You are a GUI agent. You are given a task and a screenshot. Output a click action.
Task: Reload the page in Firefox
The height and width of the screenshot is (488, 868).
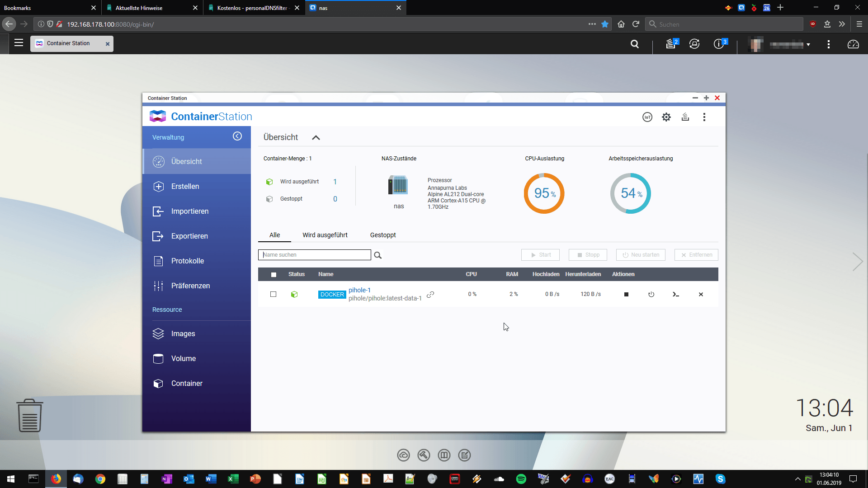pos(636,24)
